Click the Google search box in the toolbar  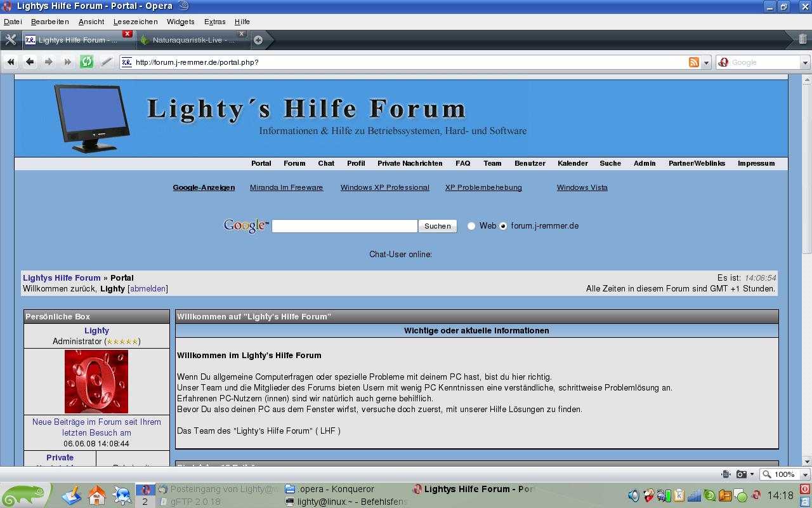(764, 62)
